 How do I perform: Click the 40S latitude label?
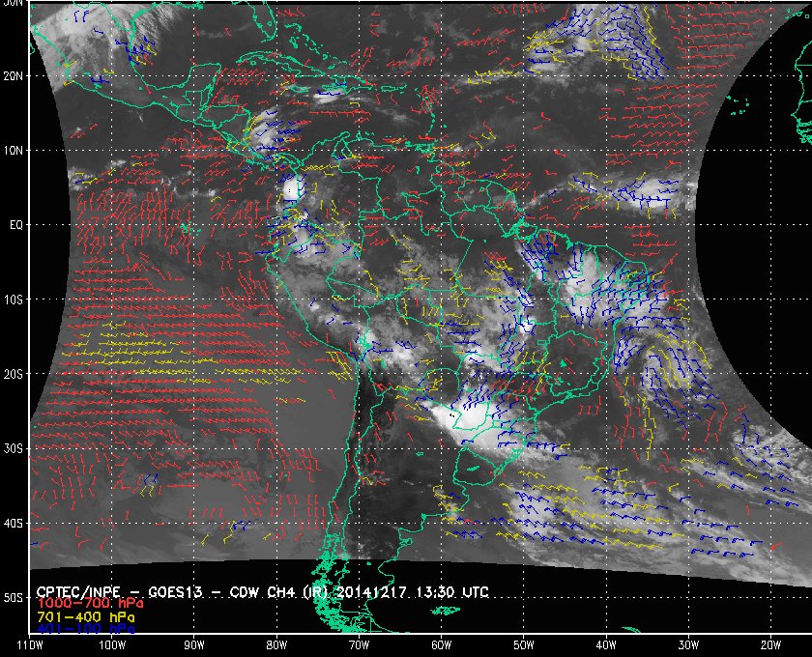pyautogui.click(x=13, y=524)
